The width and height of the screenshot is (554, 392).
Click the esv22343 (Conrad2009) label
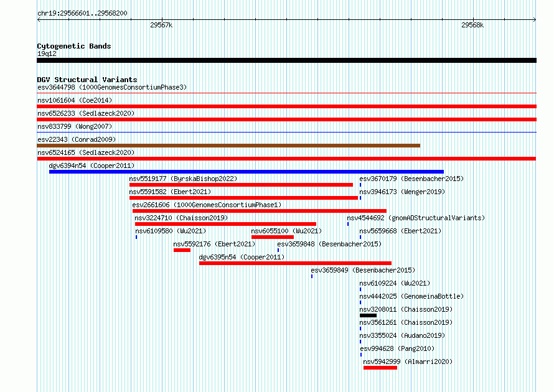77,139
